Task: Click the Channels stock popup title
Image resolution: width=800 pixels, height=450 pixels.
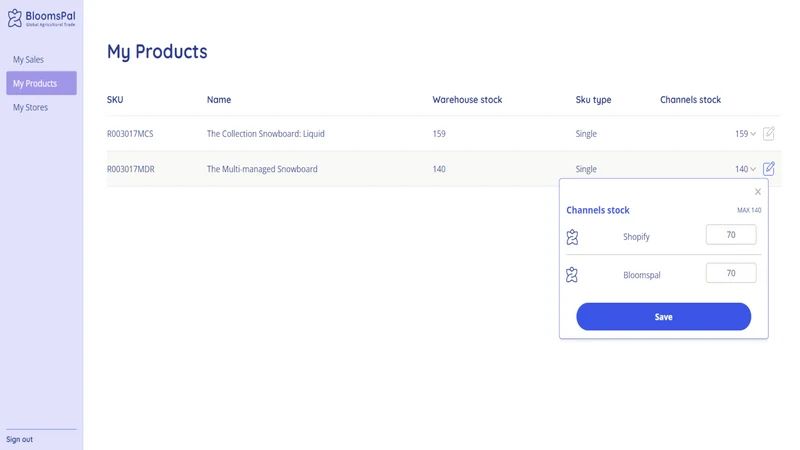Action: pyautogui.click(x=597, y=210)
